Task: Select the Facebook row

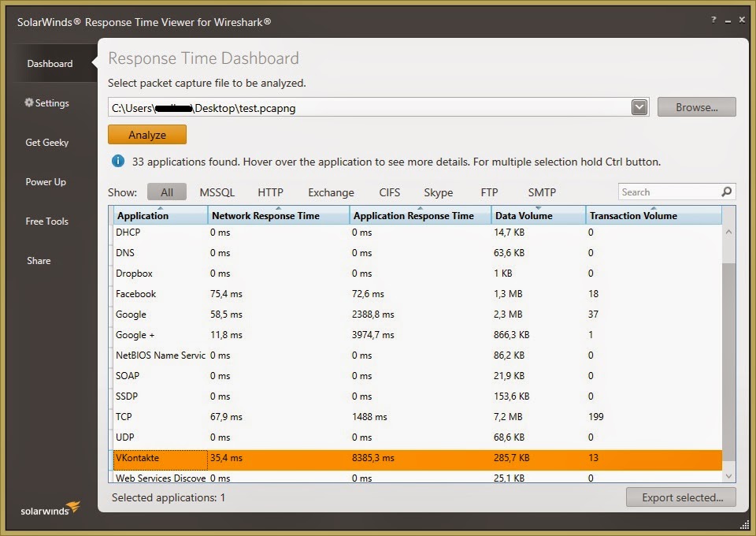Action: coord(417,294)
